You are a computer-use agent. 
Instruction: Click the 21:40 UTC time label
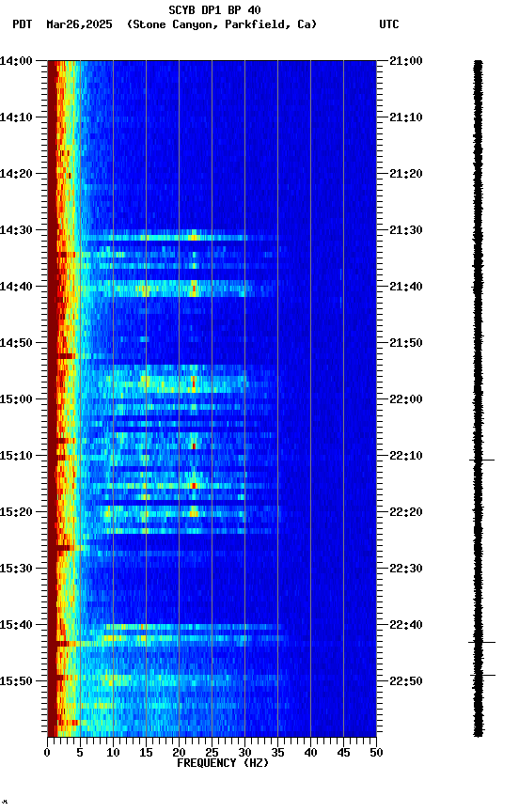tap(406, 287)
